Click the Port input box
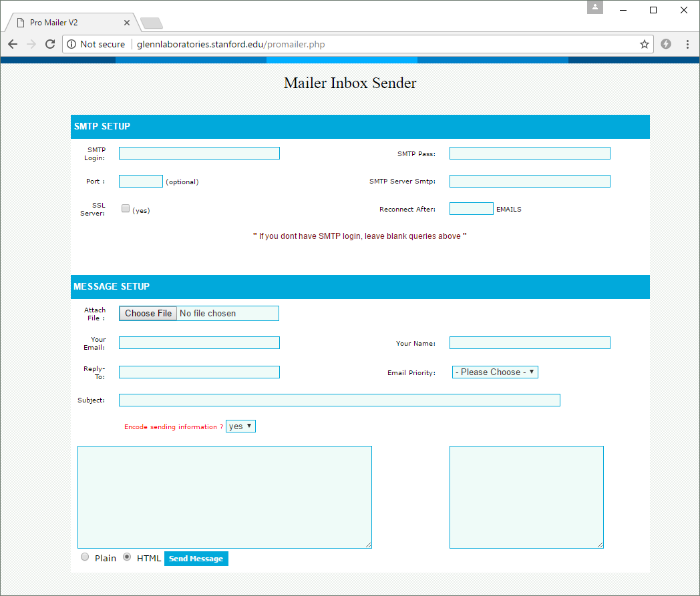700x596 pixels. pos(141,181)
